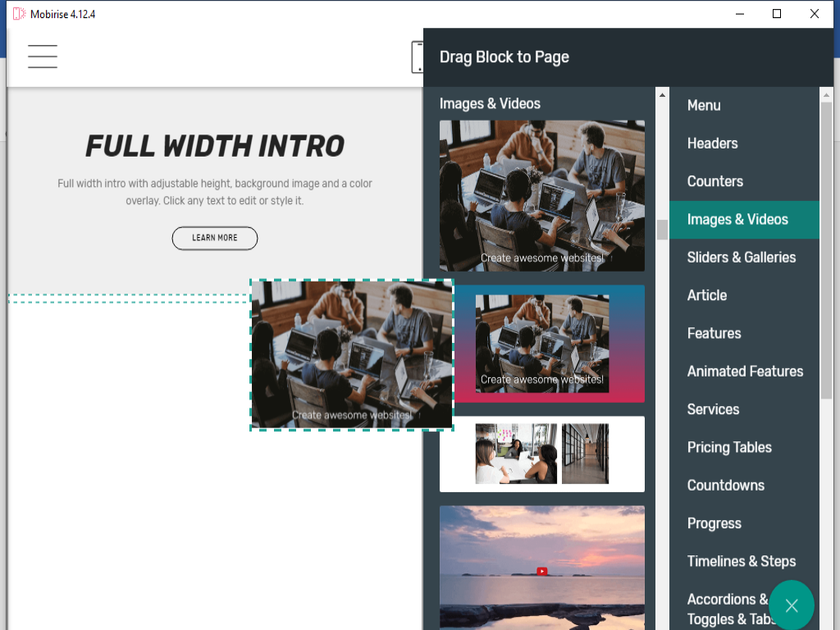Click the category list vertical scrollbar
Screen dimensions: 840x630
click(826, 246)
